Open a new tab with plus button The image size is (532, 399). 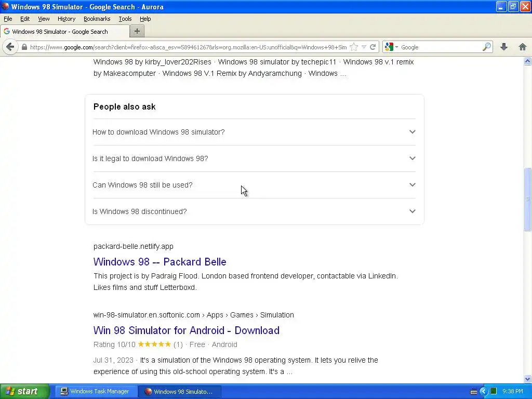[x=137, y=31]
